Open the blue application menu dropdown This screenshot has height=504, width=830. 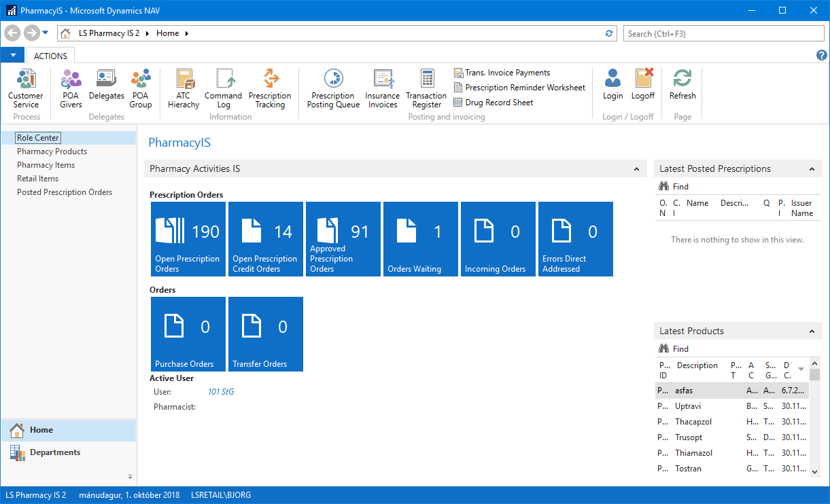point(12,56)
